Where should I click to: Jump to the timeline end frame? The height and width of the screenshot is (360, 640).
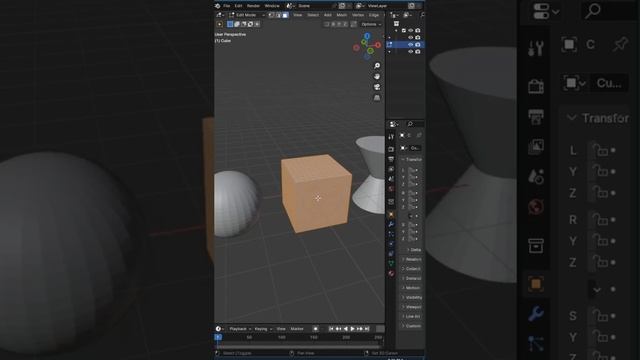367,329
